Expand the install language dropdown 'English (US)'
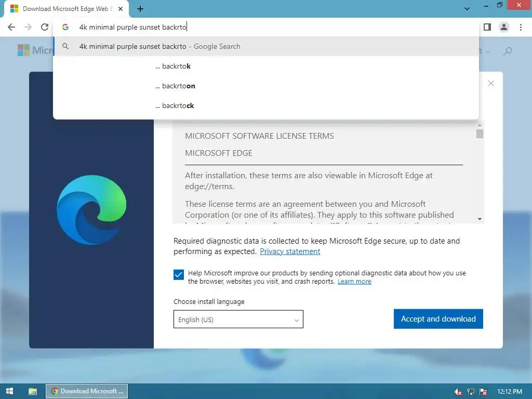Image resolution: width=532 pixels, height=399 pixels. pyautogui.click(x=238, y=320)
